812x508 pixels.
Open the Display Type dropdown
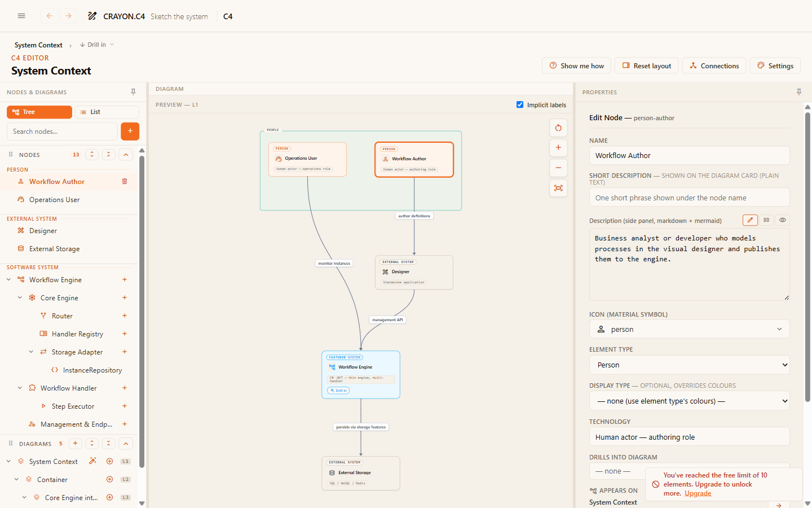(x=689, y=401)
